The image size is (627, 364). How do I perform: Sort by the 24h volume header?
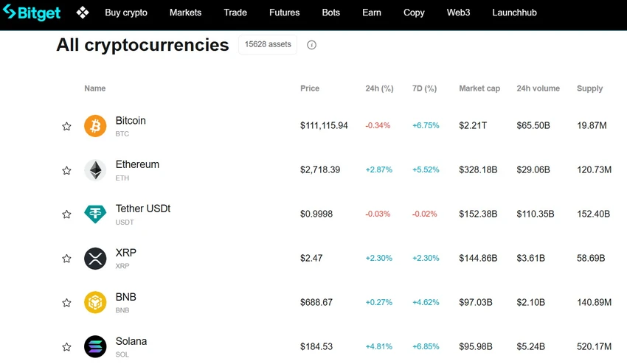[x=538, y=88]
